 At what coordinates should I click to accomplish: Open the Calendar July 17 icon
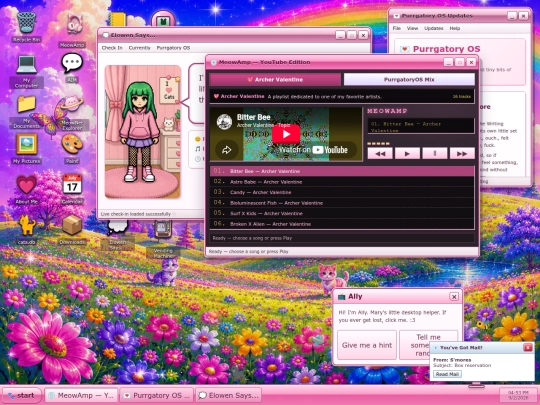pyautogui.click(x=72, y=189)
